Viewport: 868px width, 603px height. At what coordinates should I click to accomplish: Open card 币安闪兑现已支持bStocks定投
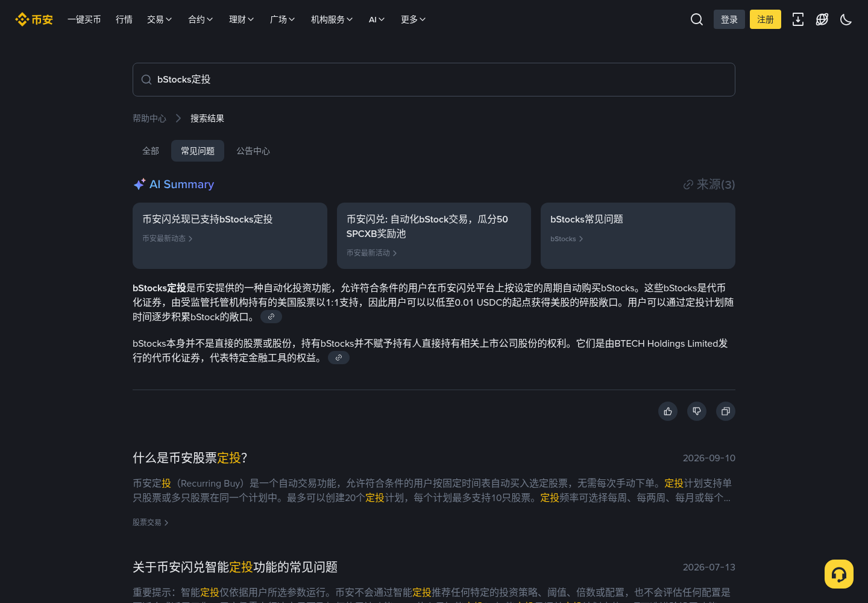click(230, 236)
